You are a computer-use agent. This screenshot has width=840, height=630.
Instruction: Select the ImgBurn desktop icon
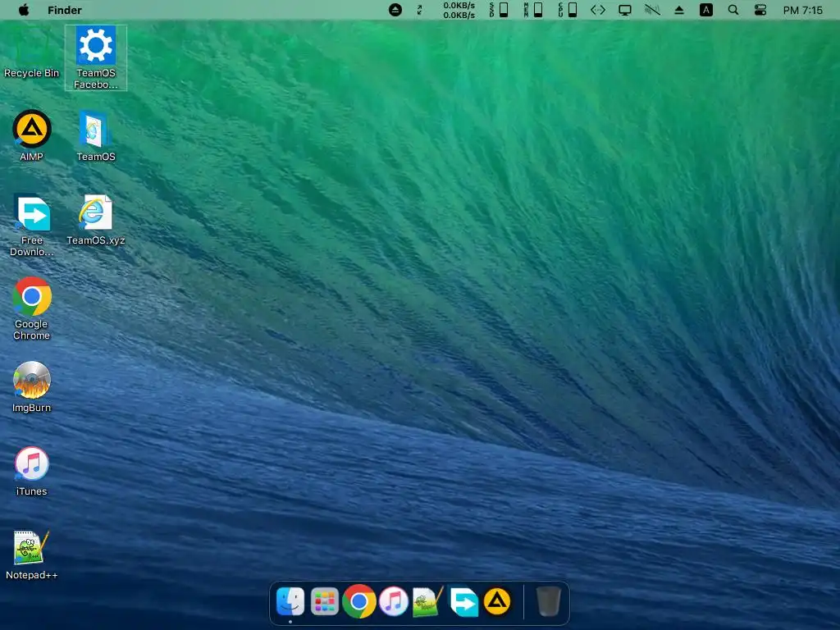32,387
